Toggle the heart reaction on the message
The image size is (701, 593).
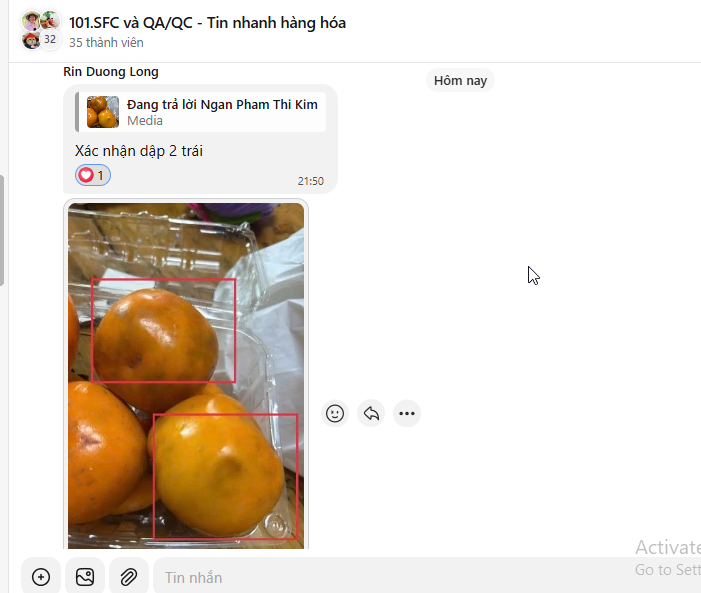pos(93,175)
